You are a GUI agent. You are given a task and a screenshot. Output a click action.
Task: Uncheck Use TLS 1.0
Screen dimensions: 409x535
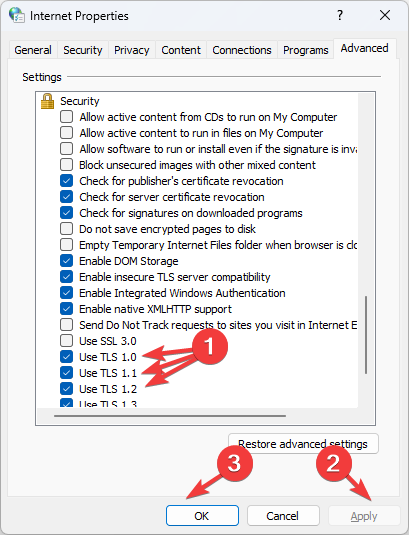click(x=67, y=357)
